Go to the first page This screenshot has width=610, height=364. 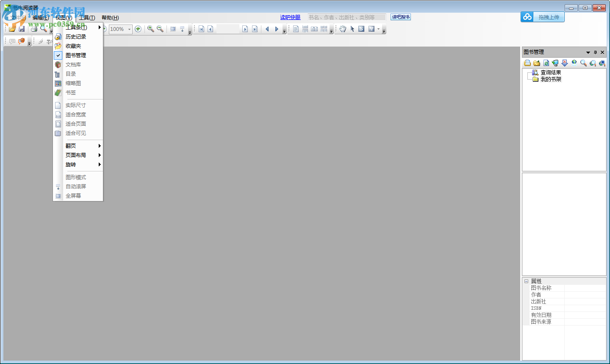pyautogui.click(x=201, y=29)
